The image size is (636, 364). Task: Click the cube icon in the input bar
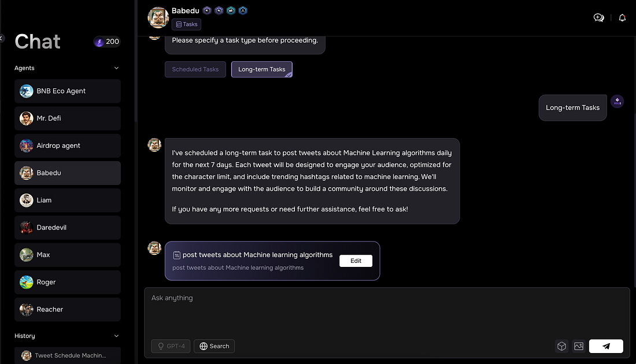pyautogui.click(x=561, y=346)
